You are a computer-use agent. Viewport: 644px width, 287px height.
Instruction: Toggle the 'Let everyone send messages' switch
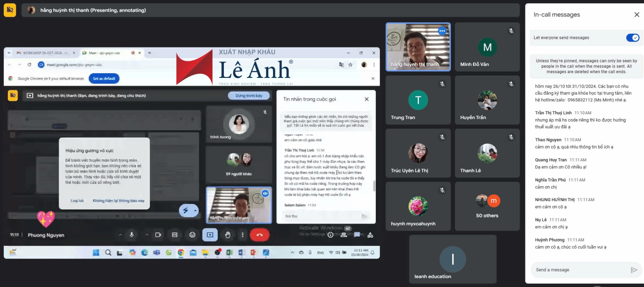(632, 38)
